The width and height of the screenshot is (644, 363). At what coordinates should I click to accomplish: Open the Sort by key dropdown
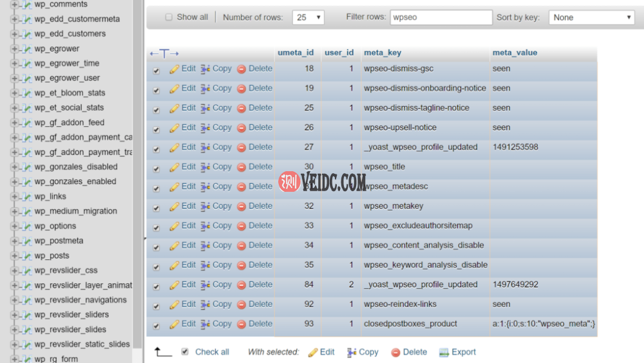pos(591,17)
